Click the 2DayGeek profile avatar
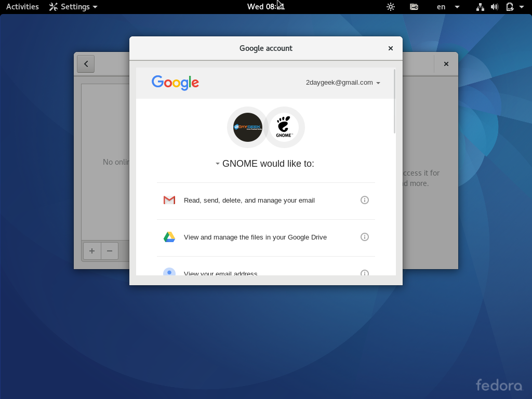This screenshot has width=532, height=399. click(248, 127)
